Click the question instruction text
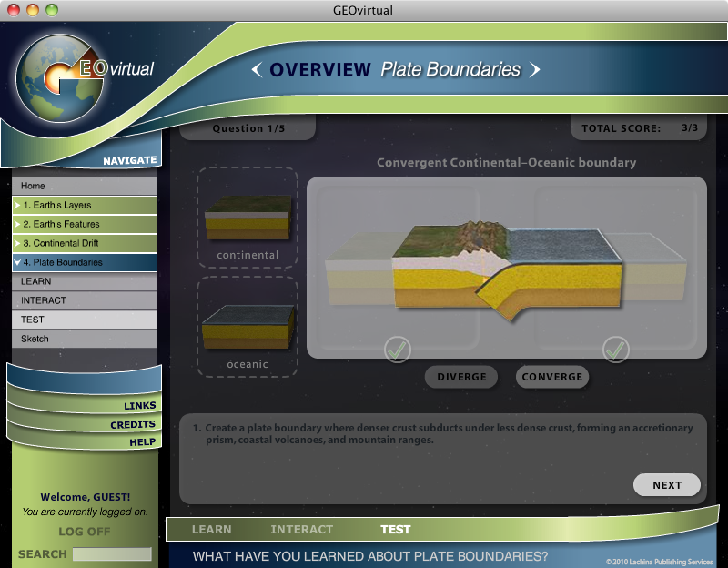This screenshot has width=728, height=568. pos(443,434)
